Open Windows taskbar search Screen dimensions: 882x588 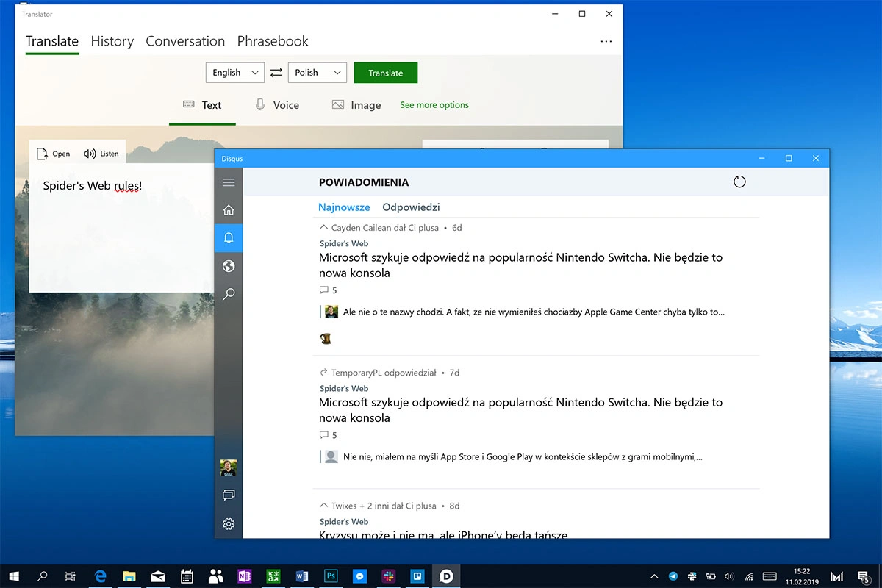pos(43,576)
